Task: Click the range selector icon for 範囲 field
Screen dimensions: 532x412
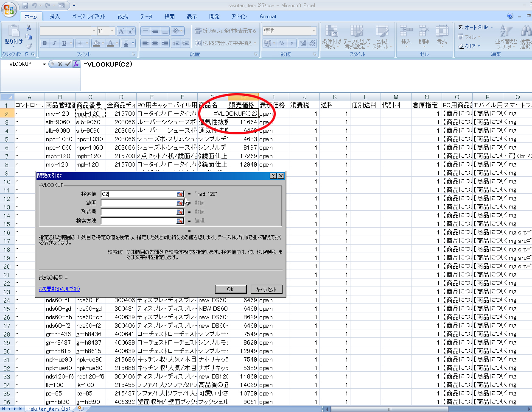Action: pos(180,203)
